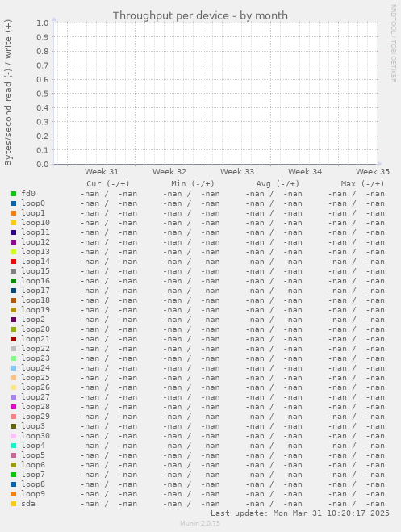The width and height of the screenshot is (401, 532).
Task: Click the 'Week 34' axis label
Action: (305, 172)
